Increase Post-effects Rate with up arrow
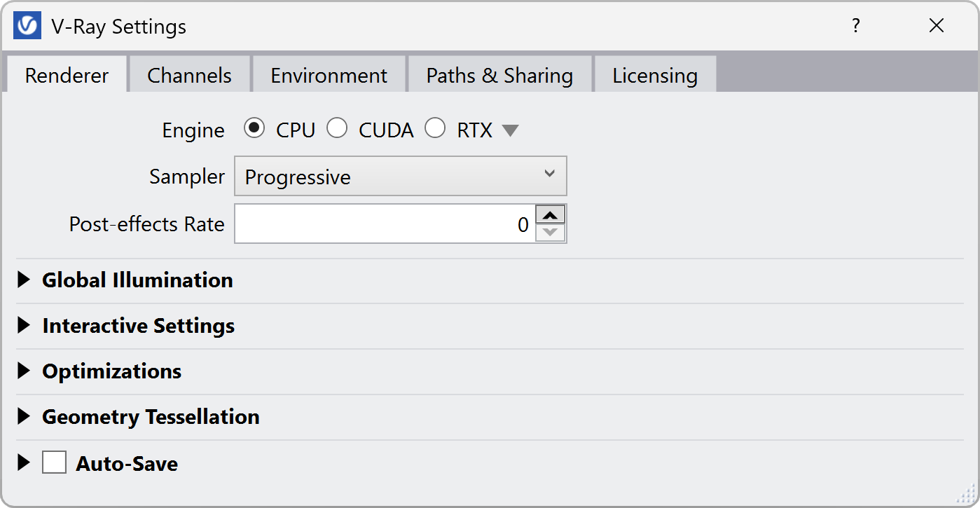This screenshot has width=980, height=508. pyautogui.click(x=551, y=214)
